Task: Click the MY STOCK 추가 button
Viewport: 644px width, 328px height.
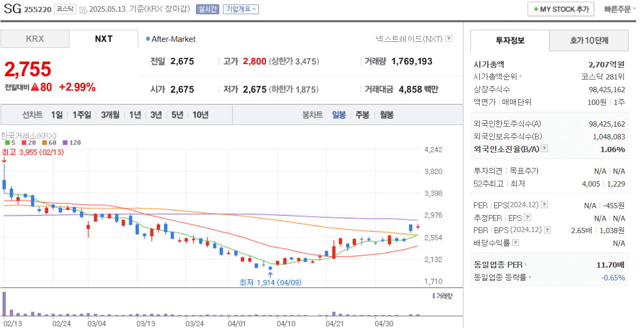Action: [561, 10]
